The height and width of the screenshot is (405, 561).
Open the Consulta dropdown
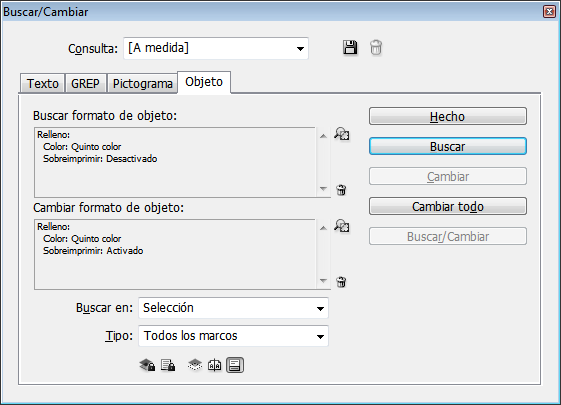point(216,48)
